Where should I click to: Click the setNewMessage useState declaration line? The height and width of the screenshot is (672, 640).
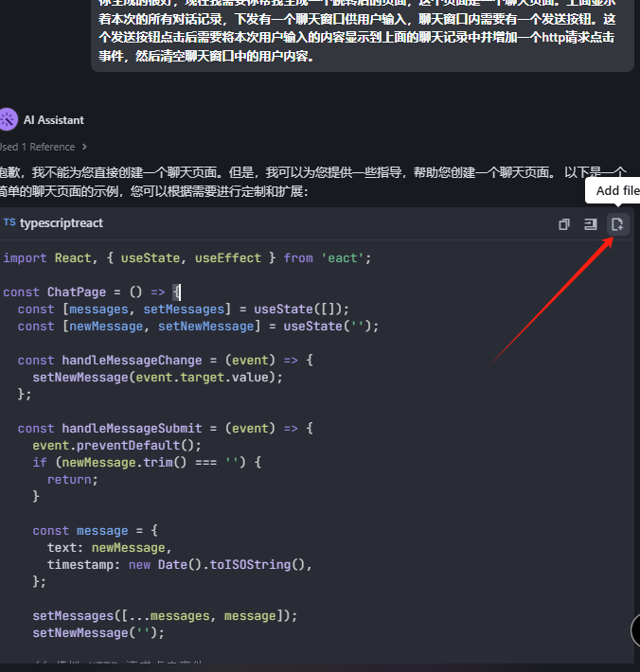click(x=198, y=327)
